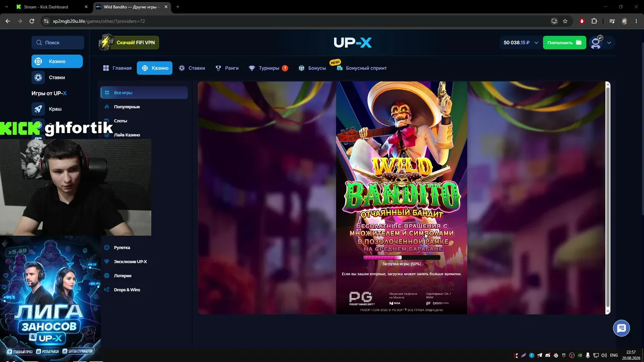Click the Epic Games icon in the system tray
Screen dimensions: 644x362
564,355
